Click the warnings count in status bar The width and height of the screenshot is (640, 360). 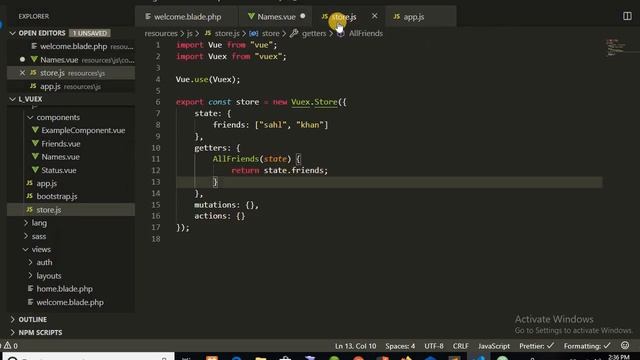[11, 346]
